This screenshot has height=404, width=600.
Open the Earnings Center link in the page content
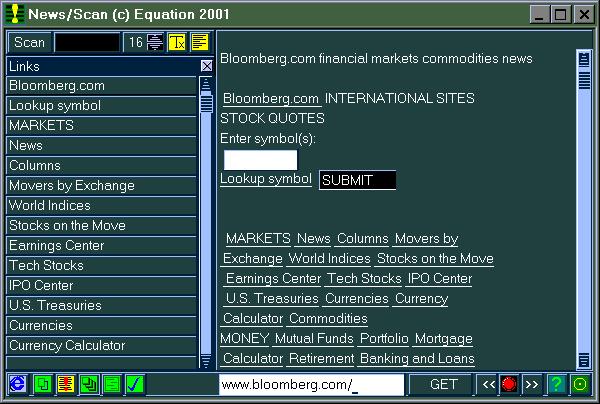pos(273,279)
